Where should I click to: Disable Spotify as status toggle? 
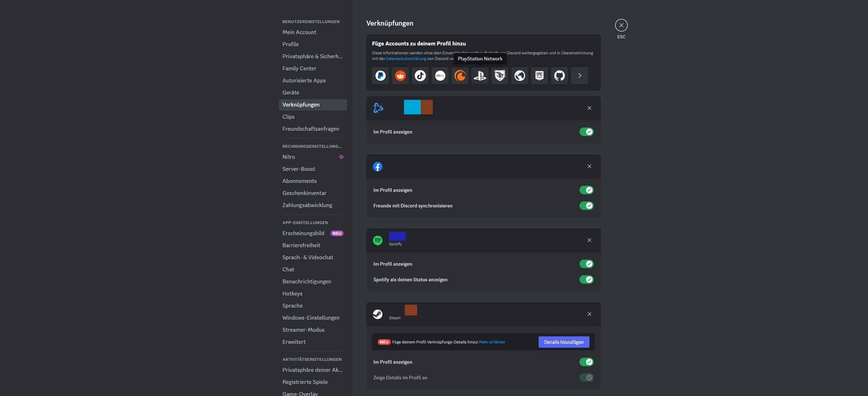[586, 280]
